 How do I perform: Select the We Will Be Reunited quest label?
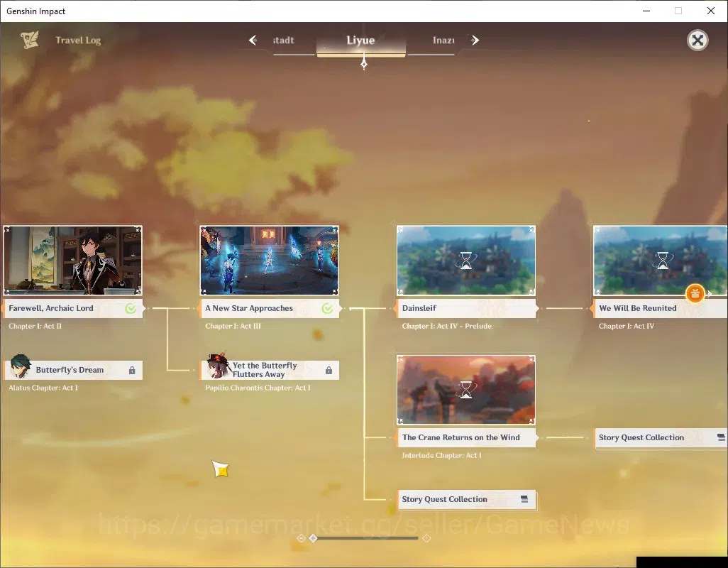tap(660, 308)
